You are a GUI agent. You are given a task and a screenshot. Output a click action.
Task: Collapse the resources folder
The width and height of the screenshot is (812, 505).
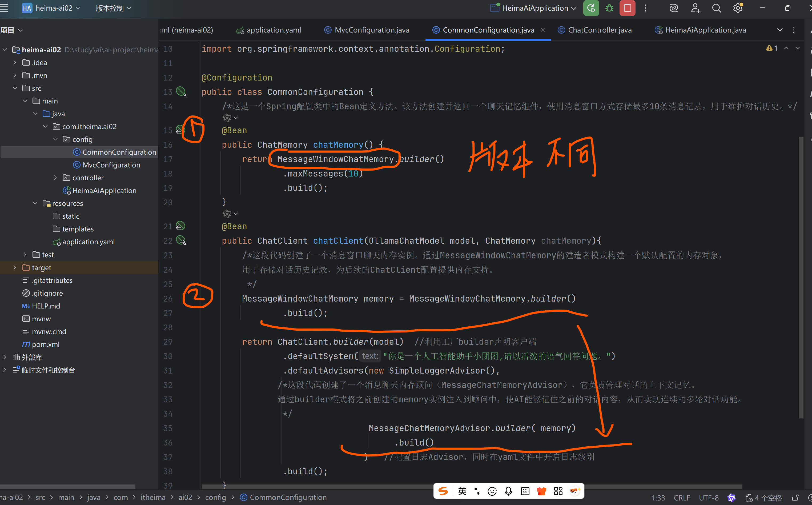click(x=35, y=203)
